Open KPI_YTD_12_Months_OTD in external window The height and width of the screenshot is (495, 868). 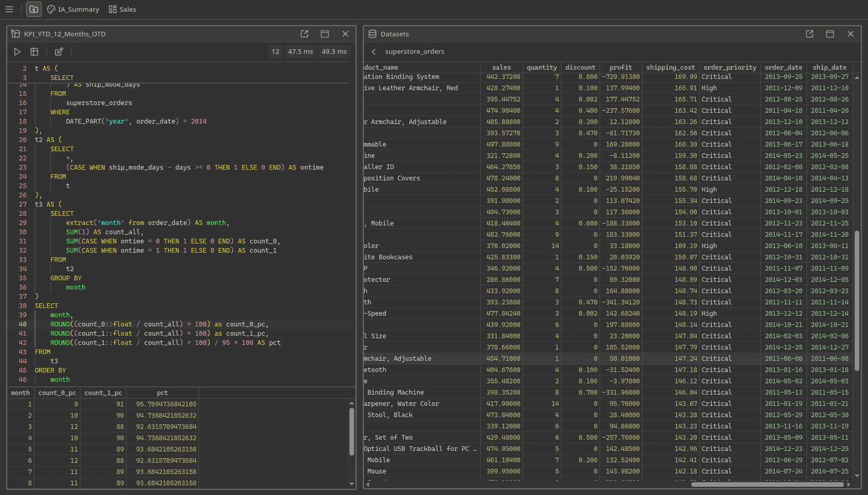pos(304,34)
